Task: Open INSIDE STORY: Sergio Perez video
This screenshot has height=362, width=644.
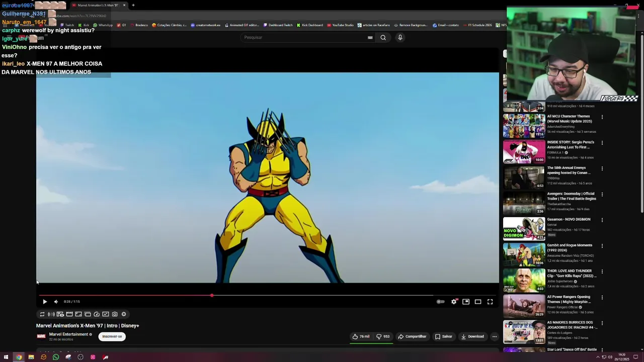Action: (x=571, y=145)
